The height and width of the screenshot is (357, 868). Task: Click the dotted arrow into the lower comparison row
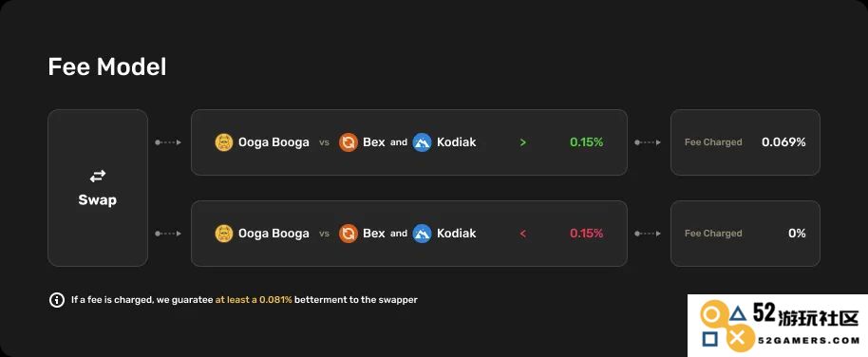168,234
